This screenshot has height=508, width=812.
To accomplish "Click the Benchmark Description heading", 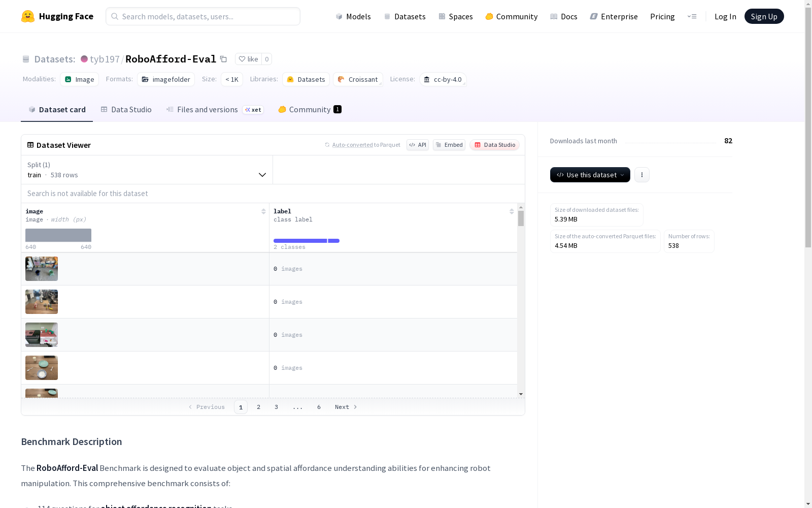I will [x=72, y=442].
